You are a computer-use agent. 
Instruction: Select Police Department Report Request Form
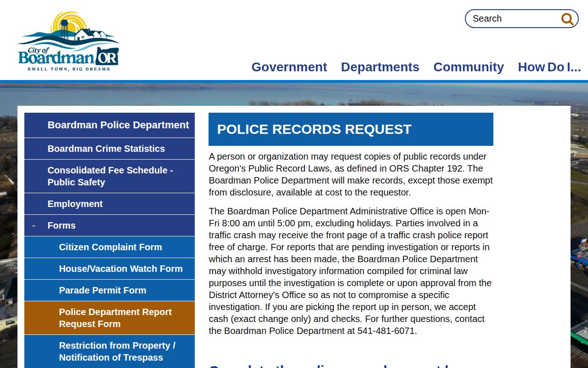[109, 318]
